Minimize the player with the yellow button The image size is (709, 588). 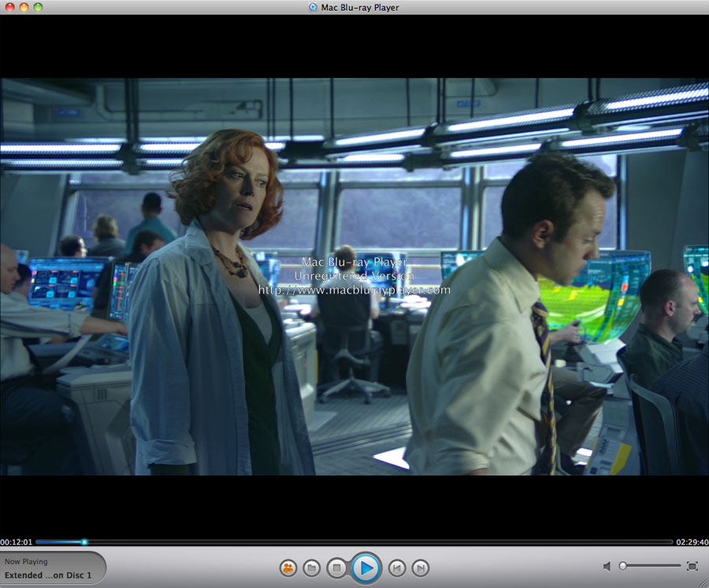24,7
